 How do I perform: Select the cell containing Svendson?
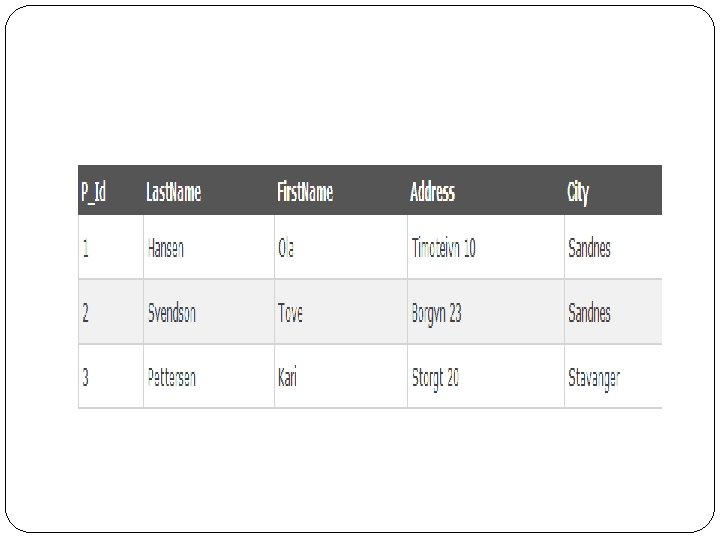[171, 313]
